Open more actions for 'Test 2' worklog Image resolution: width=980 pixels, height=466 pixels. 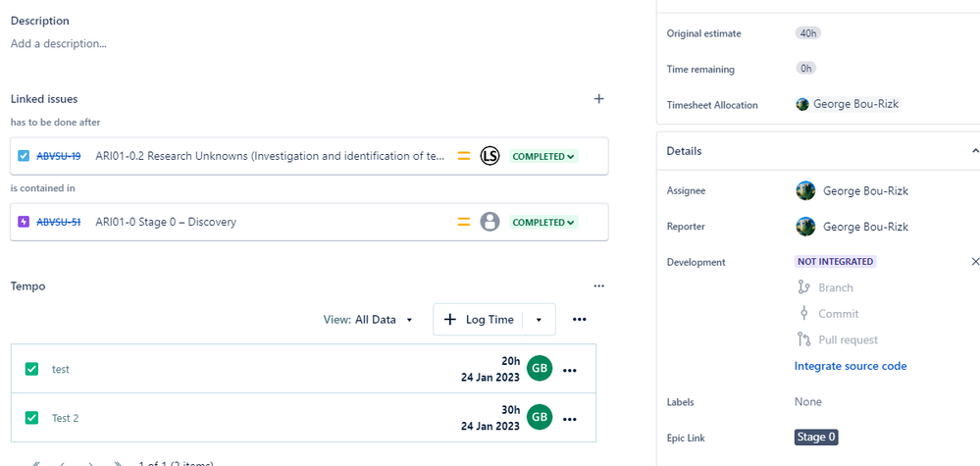click(x=570, y=418)
